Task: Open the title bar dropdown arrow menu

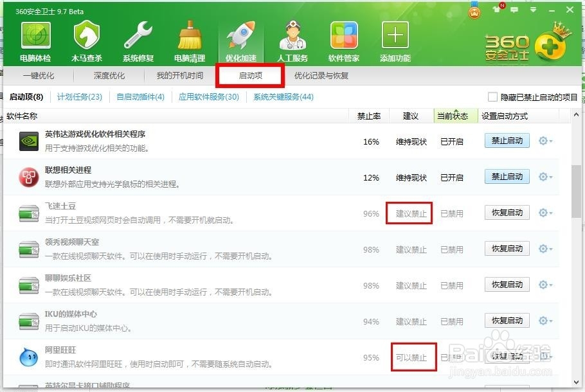Action: 534,8
